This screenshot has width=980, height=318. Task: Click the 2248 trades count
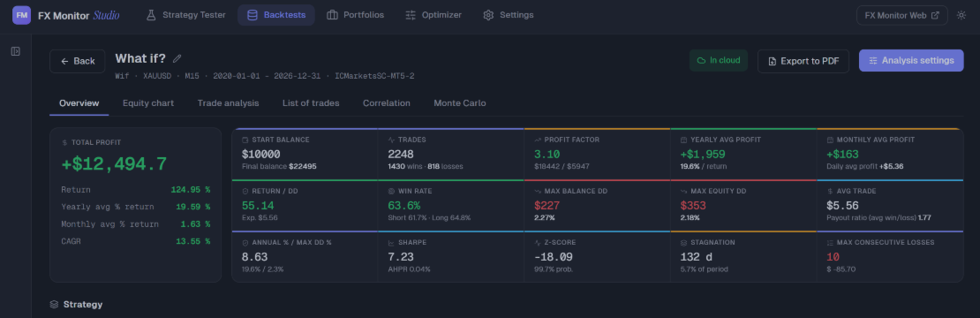click(x=401, y=155)
